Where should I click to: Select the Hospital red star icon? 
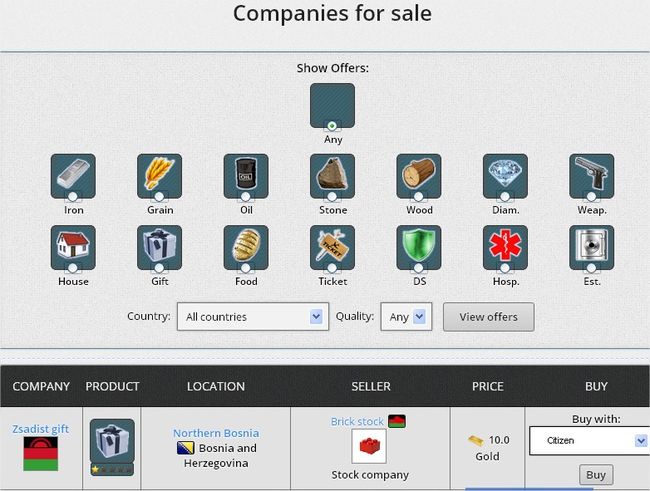505,247
